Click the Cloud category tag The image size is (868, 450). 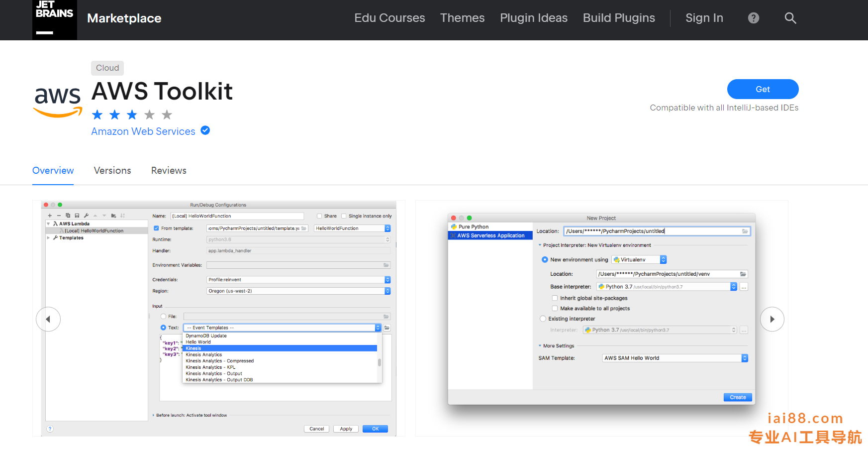coord(107,68)
